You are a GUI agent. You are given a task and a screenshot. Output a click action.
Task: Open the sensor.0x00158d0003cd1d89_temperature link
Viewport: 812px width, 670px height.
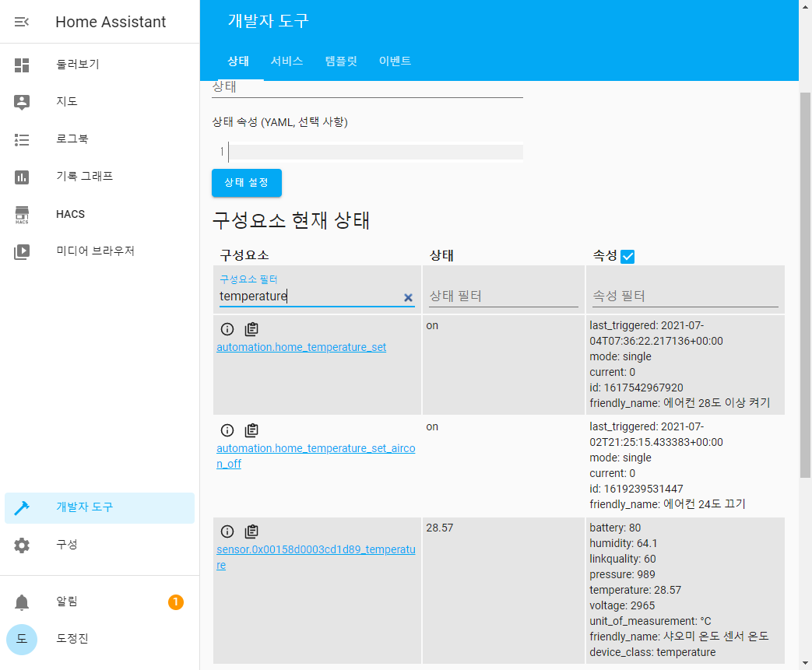(x=316, y=557)
